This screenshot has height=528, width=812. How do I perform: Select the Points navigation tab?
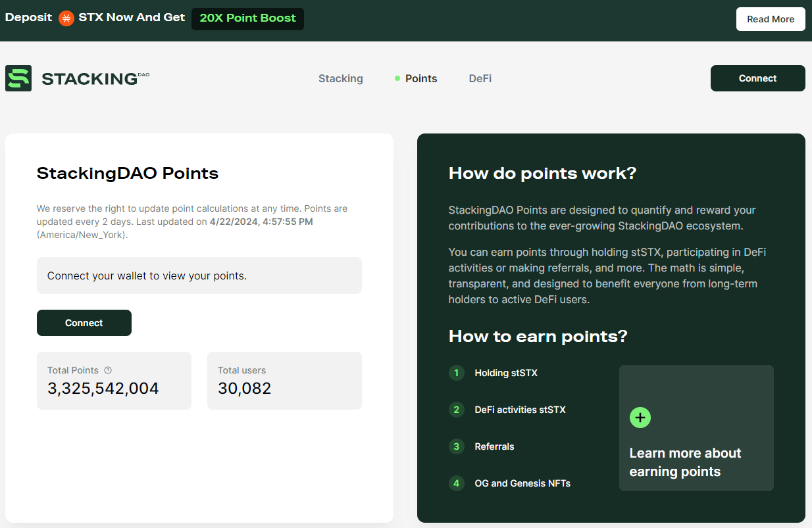coord(421,78)
